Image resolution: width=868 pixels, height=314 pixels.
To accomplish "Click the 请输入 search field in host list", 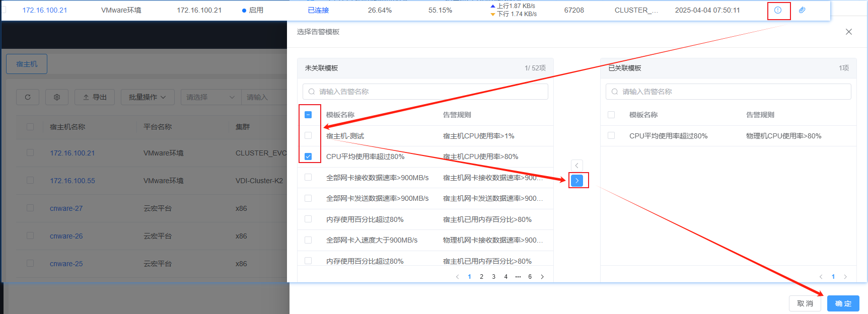I will pyautogui.click(x=264, y=97).
